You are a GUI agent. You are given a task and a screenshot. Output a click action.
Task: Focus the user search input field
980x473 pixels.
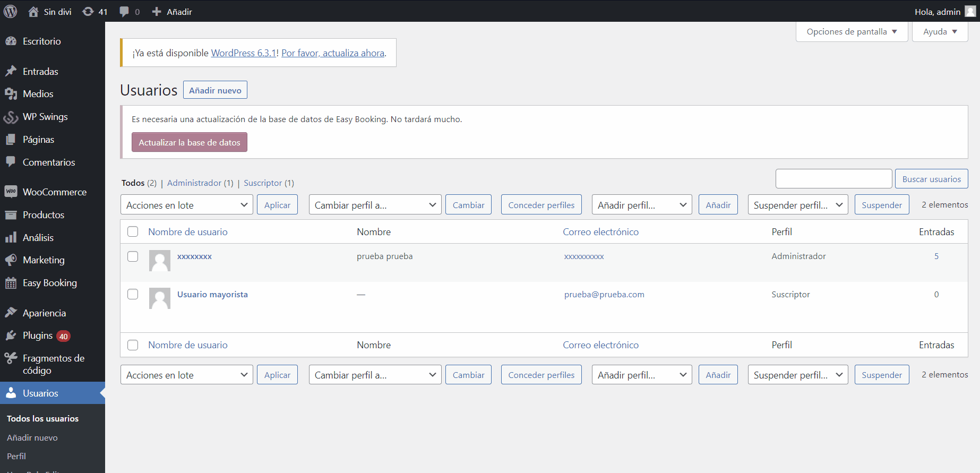(x=833, y=179)
